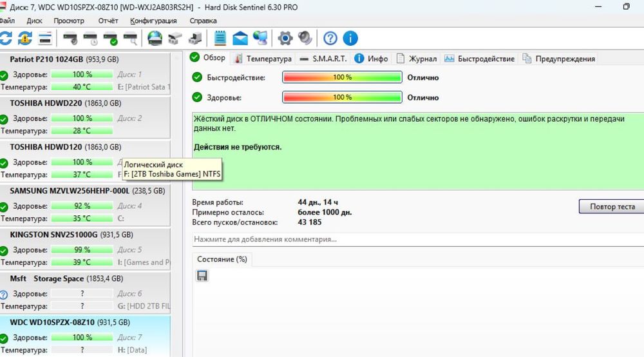Open the Отчёт menu
Screen dimensions: 644x357
coord(108,21)
